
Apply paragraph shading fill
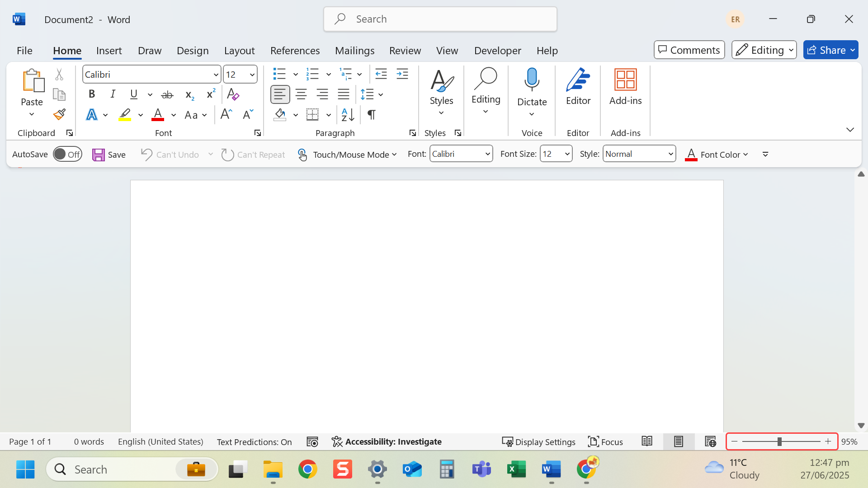click(x=280, y=114)
